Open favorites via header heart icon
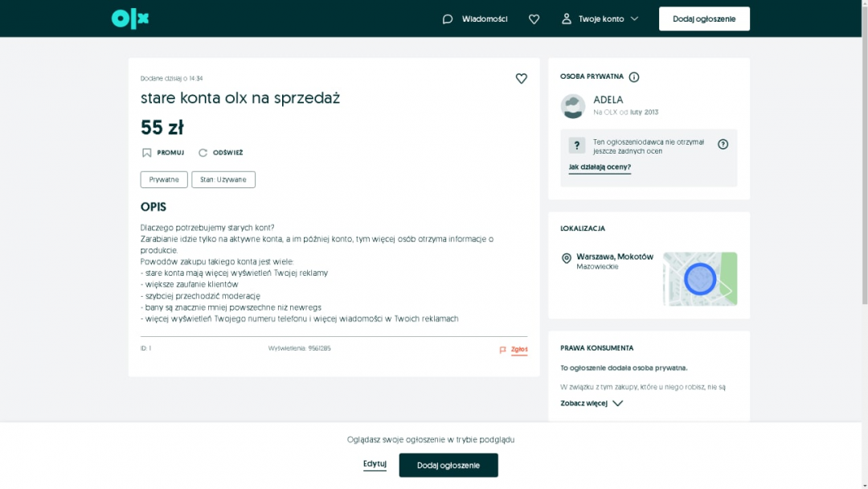 (x=534, y=18)
